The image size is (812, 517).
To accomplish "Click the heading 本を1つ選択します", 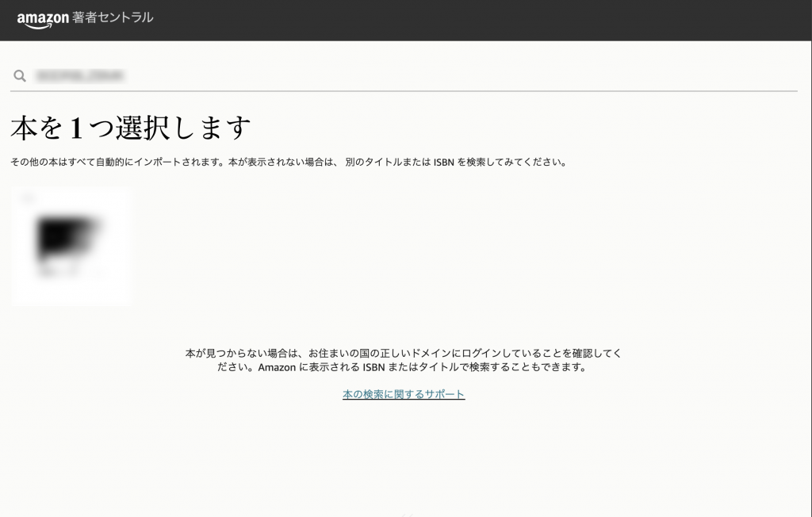I will pyautogui.click(x=127, y=125).
